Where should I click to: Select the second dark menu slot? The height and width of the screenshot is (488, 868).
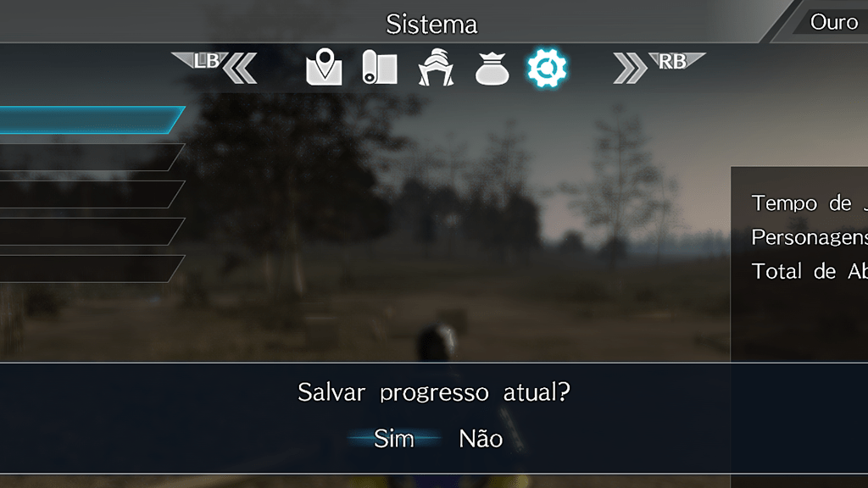pyautogui.click(x=92, y=157)
